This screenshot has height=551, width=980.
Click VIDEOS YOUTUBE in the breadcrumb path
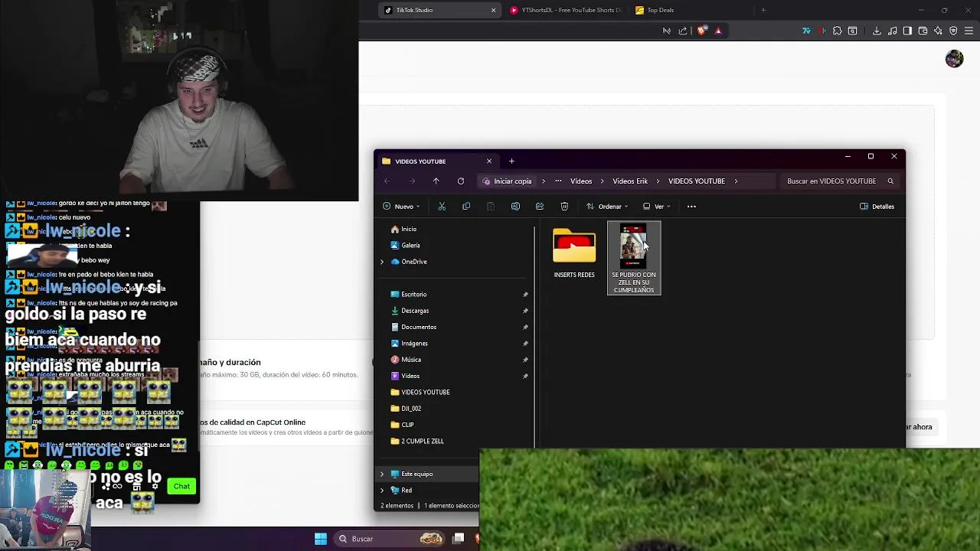tap(697, 181)
